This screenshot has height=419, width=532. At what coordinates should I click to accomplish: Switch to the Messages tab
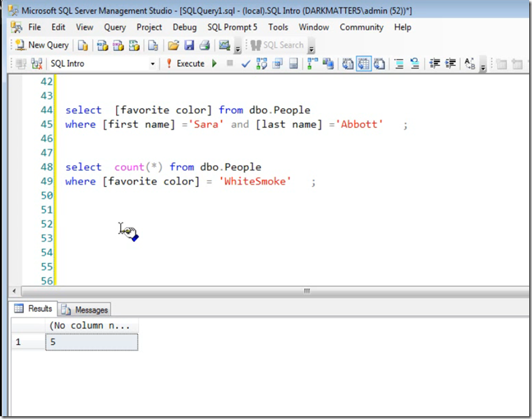click(x=85, y=309)
